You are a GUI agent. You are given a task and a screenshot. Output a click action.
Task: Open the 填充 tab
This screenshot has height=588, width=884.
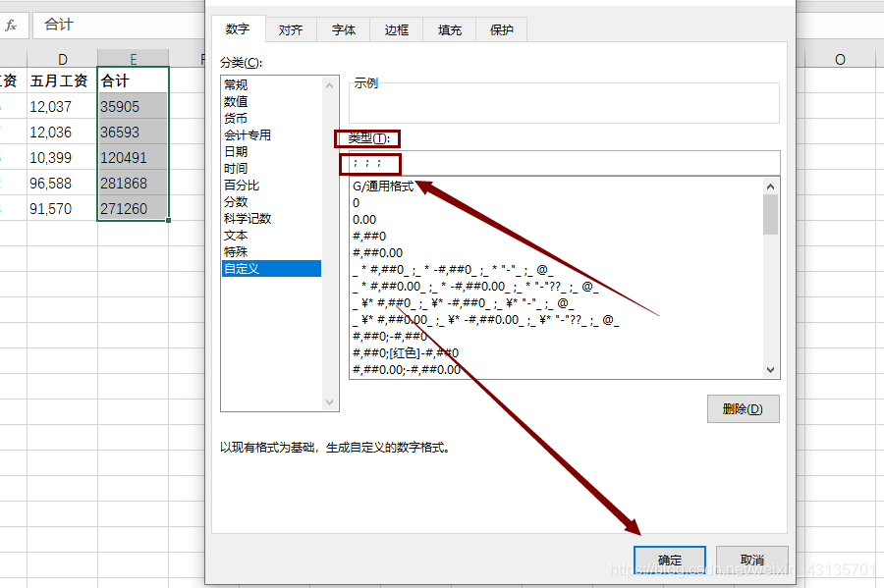click(x=449, y=29)
